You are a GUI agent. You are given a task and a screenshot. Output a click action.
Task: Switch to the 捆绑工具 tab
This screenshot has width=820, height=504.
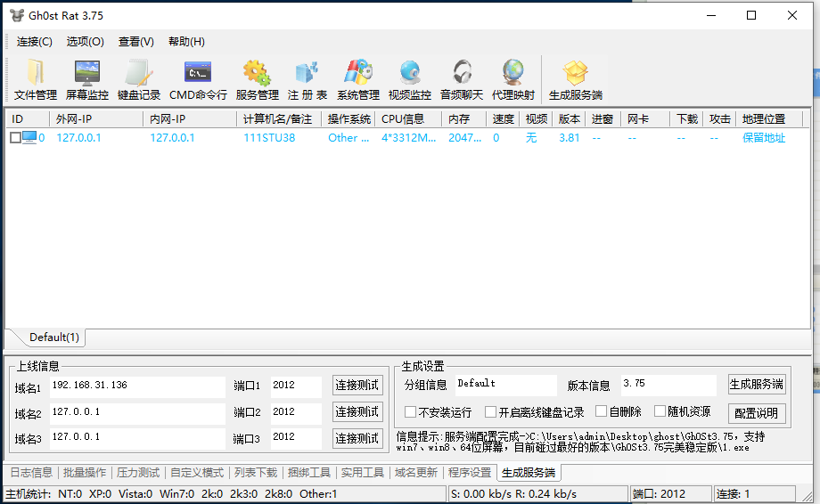[309, 473]
